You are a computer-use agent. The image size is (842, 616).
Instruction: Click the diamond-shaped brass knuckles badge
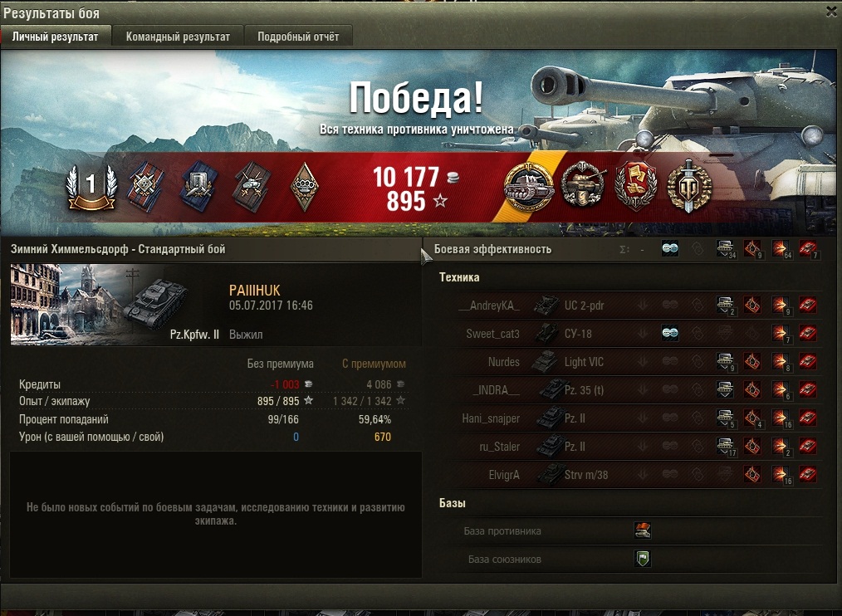coord(305,186)
